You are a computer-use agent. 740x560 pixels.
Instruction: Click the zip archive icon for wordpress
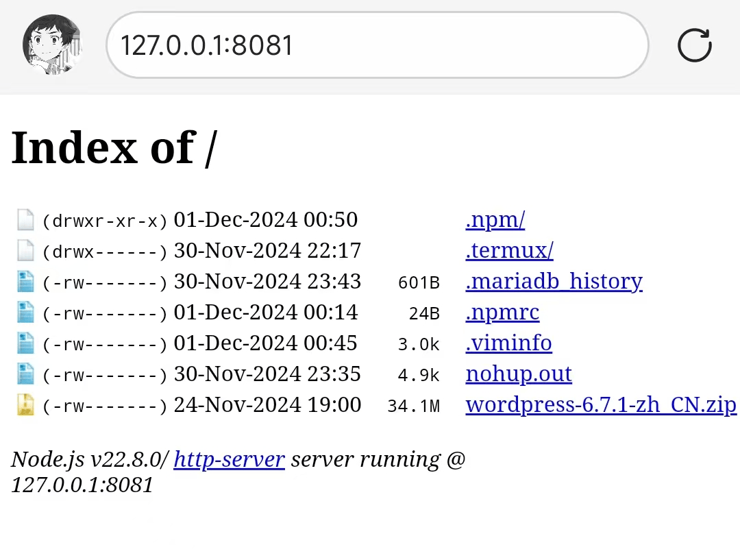tap(25, 405)
